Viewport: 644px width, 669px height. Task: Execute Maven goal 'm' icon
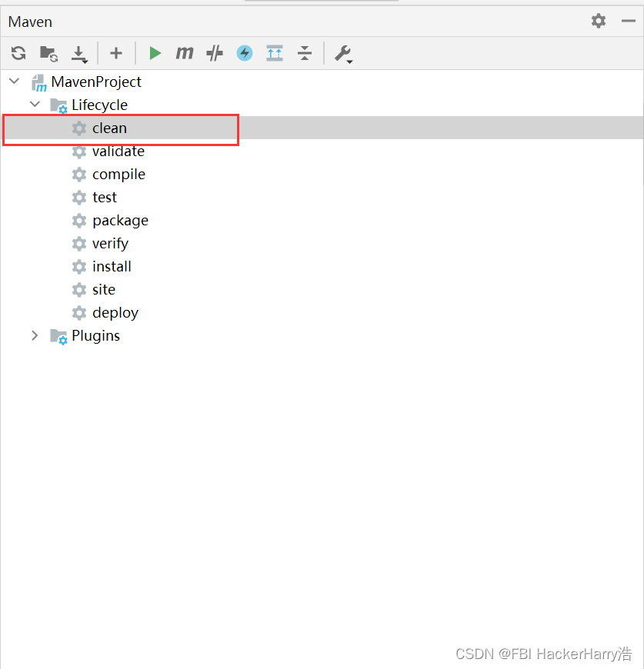coord(185,53)
